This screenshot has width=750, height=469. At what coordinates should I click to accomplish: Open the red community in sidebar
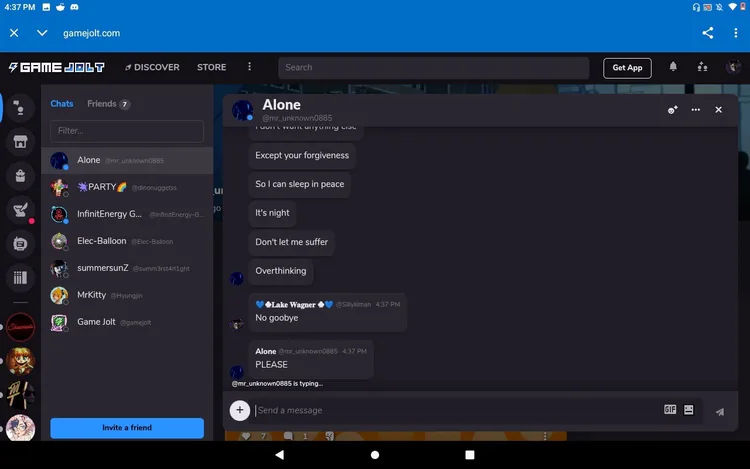[20, 327]
